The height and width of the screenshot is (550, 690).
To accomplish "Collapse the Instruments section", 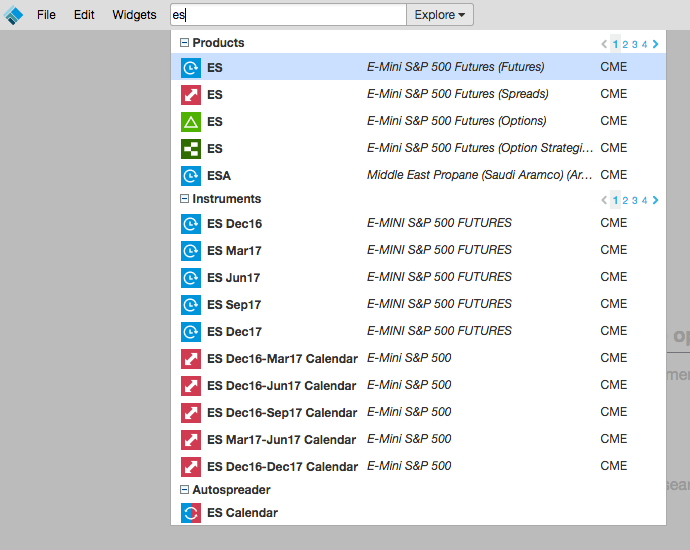I will [184, 199].
